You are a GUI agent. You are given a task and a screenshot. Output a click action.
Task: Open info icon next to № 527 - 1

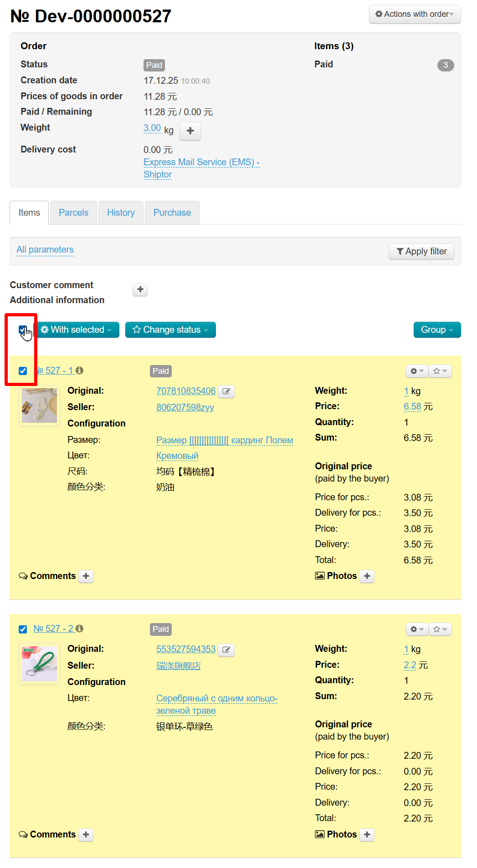(x=80, y=371)
